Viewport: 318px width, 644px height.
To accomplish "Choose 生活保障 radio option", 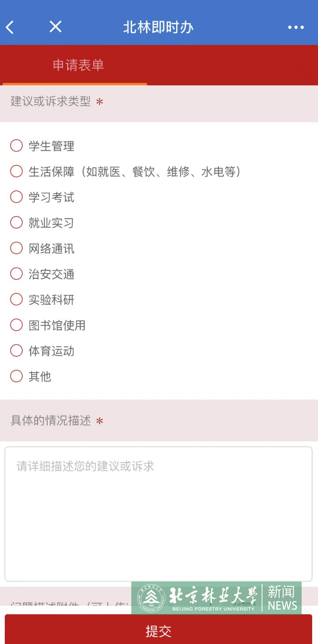I will [x=16, y=171].
